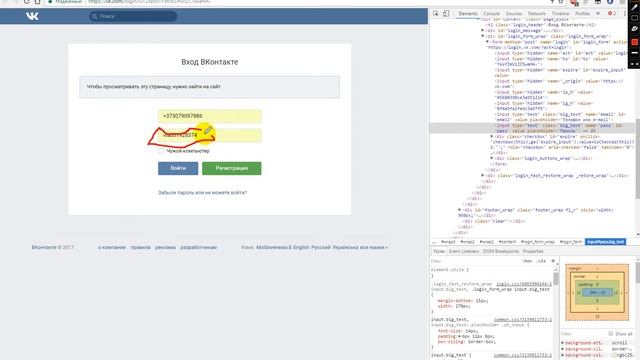The image size is (640, 360).
Task: Click the browser reload icon
Action: click(x=27, y=2)
